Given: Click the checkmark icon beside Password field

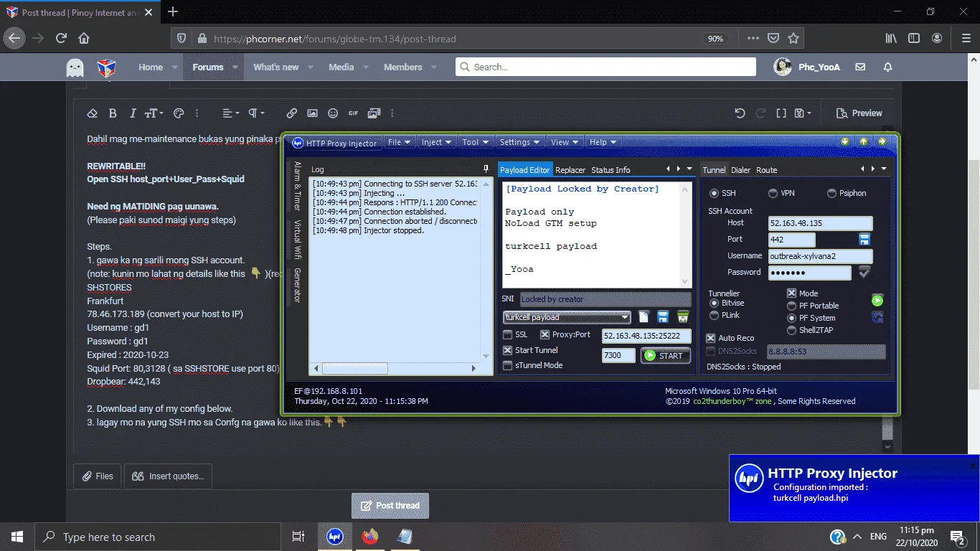Looking at the screenshot, I should [x=864, y=272].
